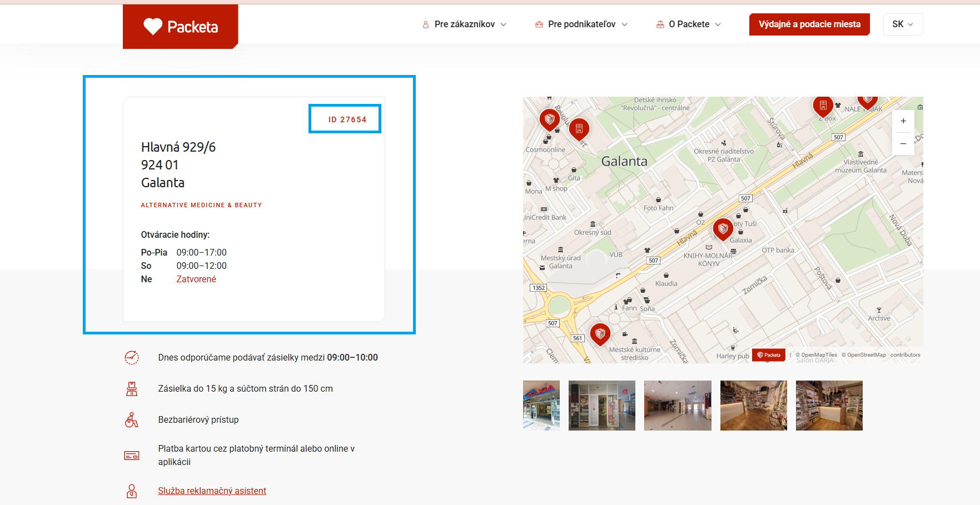Click the postal code 924 01
The image size is (980, 505).
tap(160, 165)
